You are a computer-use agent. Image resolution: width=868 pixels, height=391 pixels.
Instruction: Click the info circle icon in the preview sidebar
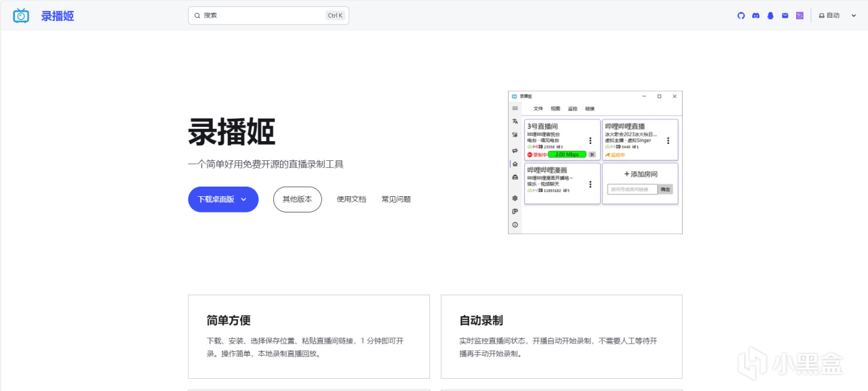coord(515,225)
